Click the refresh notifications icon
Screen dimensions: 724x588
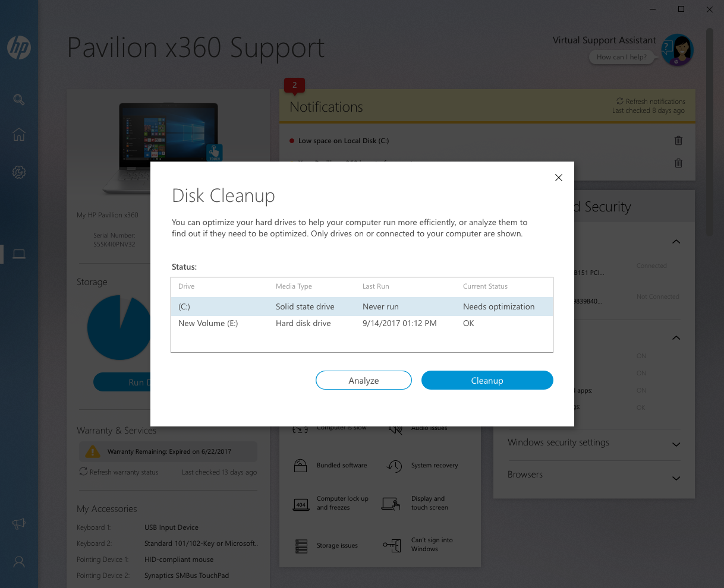(x=620, y=102)
